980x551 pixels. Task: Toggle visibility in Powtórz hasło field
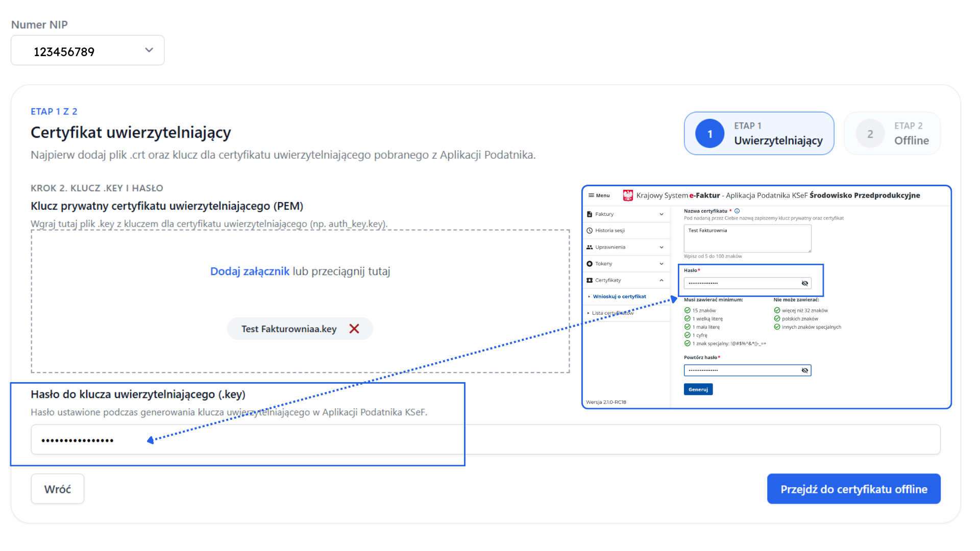tap(805, 370)
